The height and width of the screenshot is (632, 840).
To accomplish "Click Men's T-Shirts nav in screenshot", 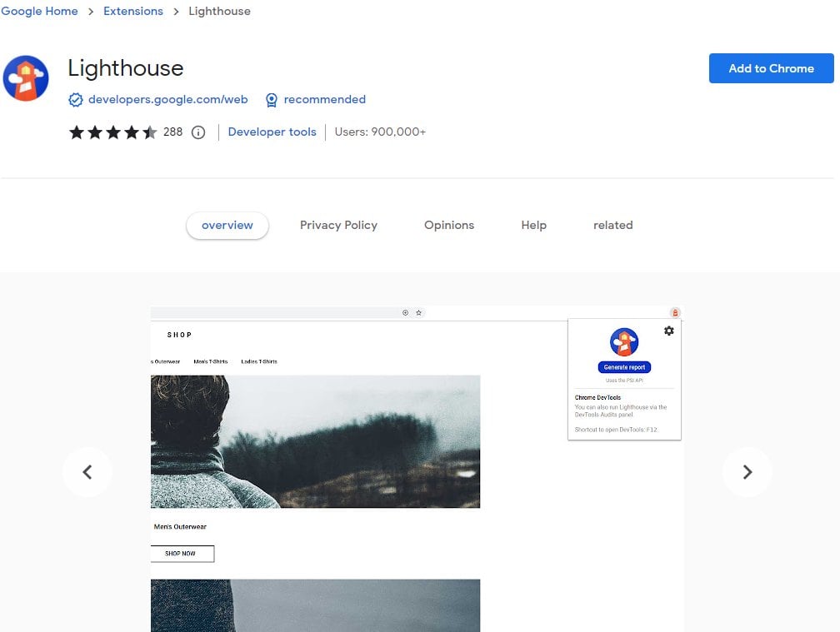I will pyautogui.click(x=211, y=361).
